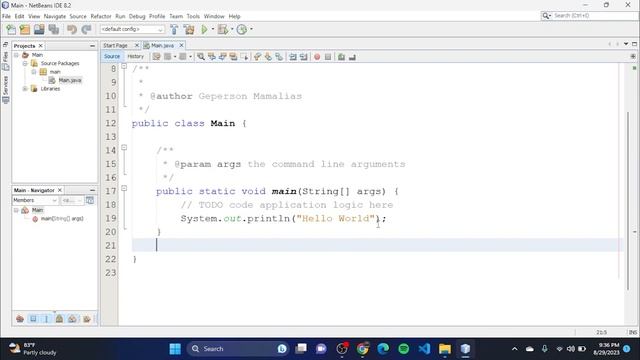Switch to Source view
640x360 pixels.
coord(112,57)
